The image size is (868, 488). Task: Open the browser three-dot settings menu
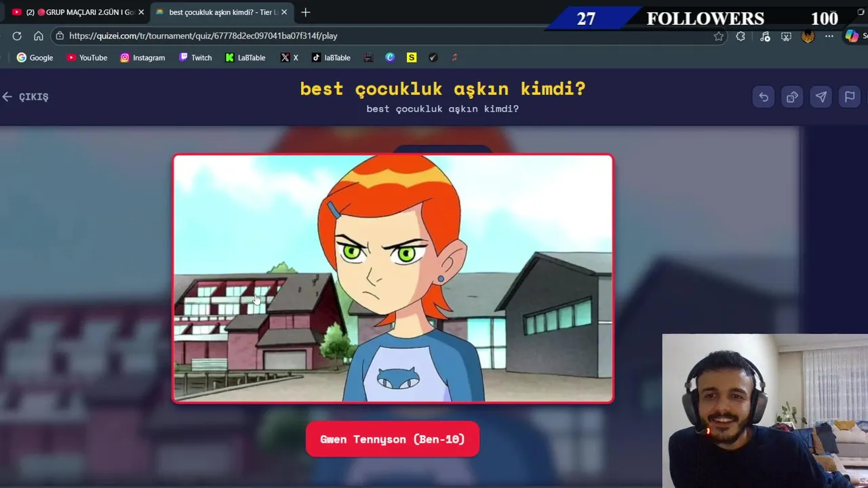pyautogui.click(x=829, y=37)
